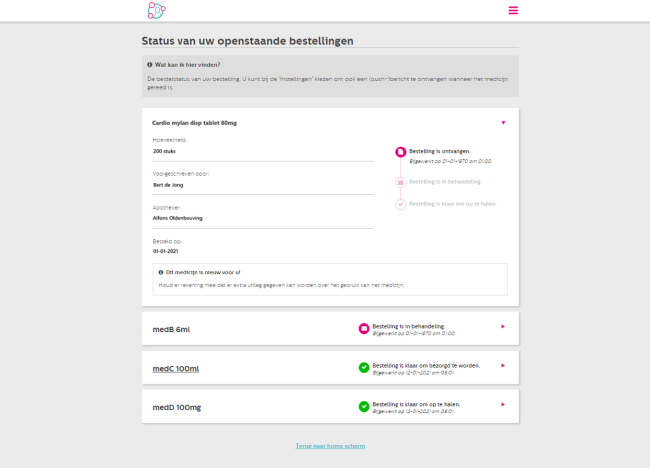Click the green checkmark for medC 100ml

[x=364, y=368]
